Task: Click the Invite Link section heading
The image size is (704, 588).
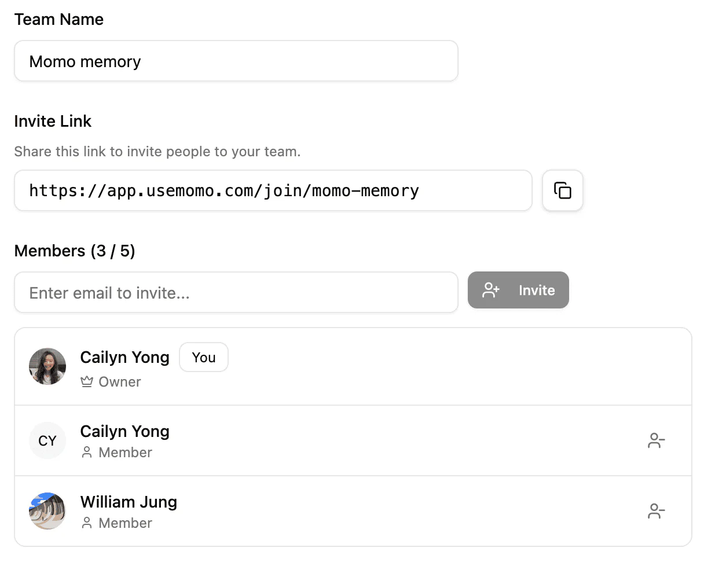Action: pos(53,121)
